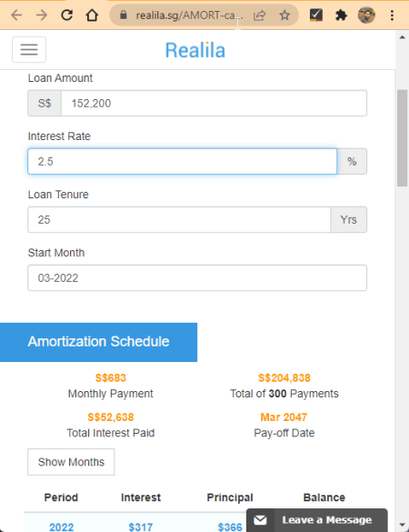
Task: Reload the current page
Action: click(x=67, y=15)
